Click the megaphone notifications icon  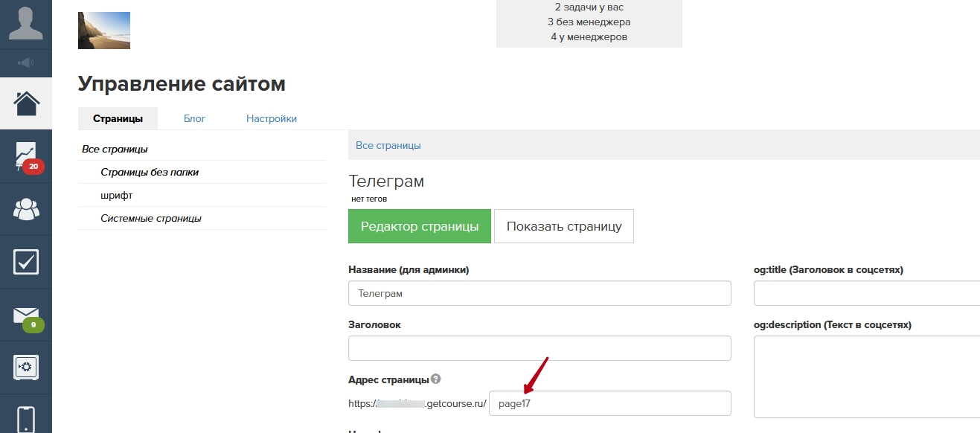26,62
